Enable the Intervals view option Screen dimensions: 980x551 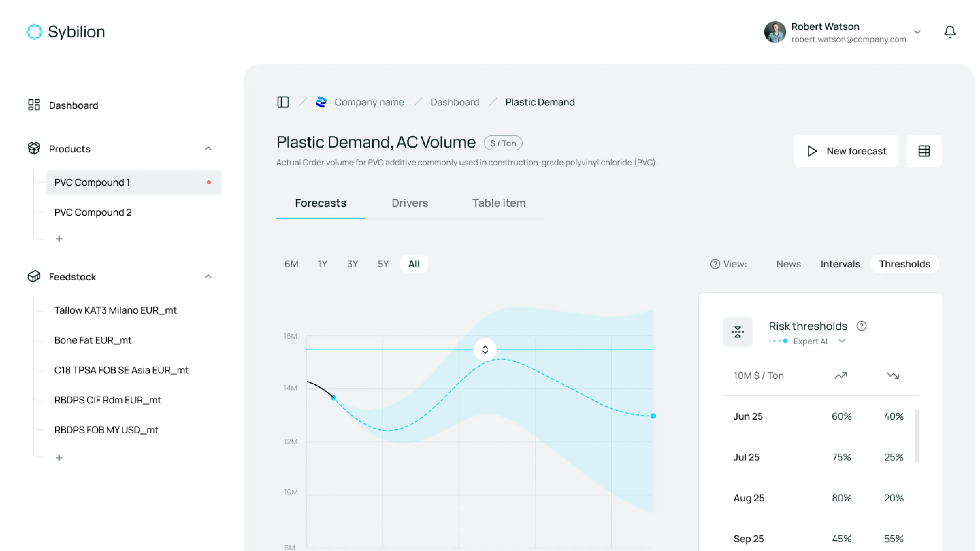840,264
